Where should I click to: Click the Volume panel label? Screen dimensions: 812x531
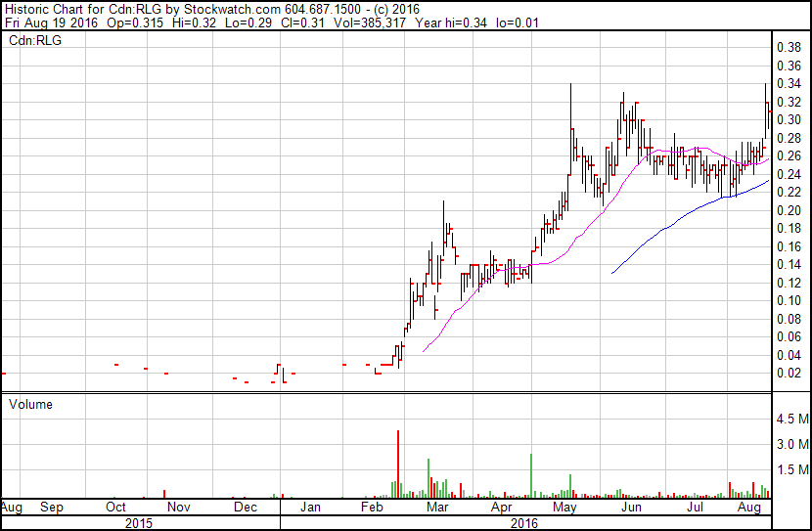30,404
